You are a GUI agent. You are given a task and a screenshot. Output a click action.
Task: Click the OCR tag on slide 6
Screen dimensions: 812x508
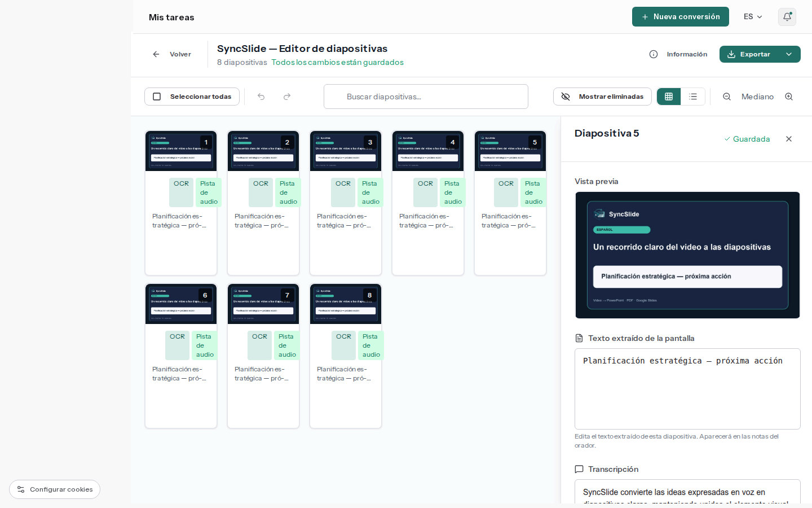point(177,345)
